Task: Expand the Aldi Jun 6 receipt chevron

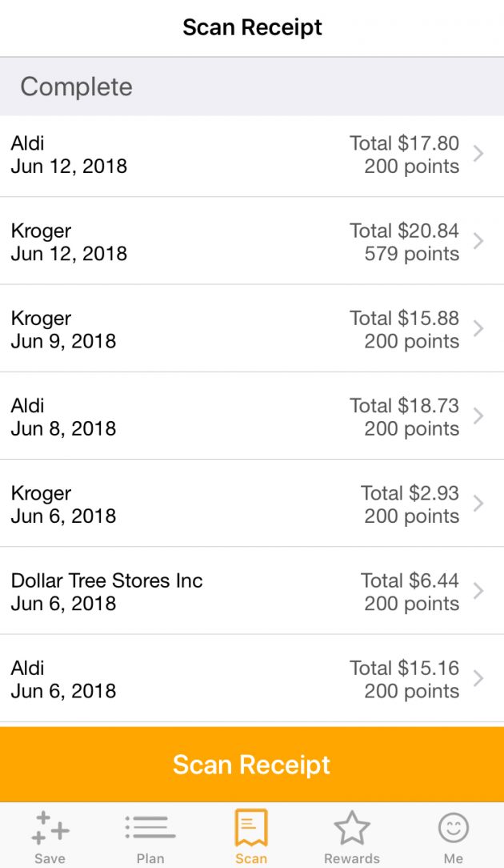Action: pos(481,678)
